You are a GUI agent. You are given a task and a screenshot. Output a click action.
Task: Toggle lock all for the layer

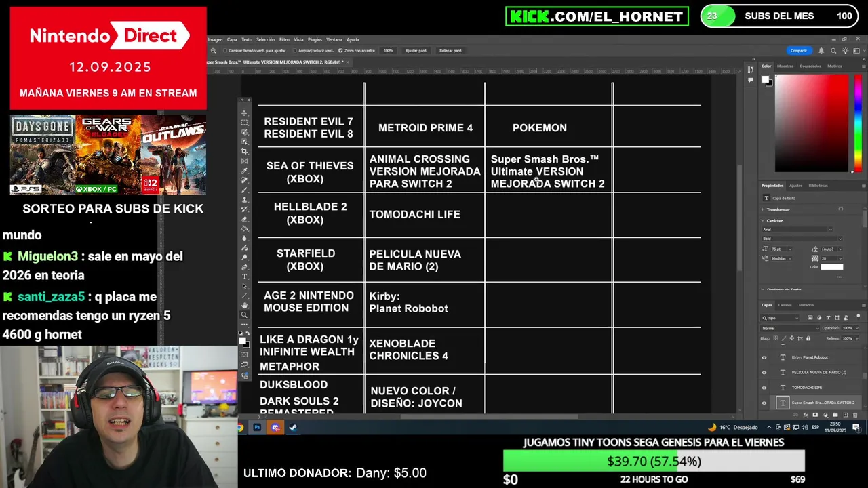(808, 338)
